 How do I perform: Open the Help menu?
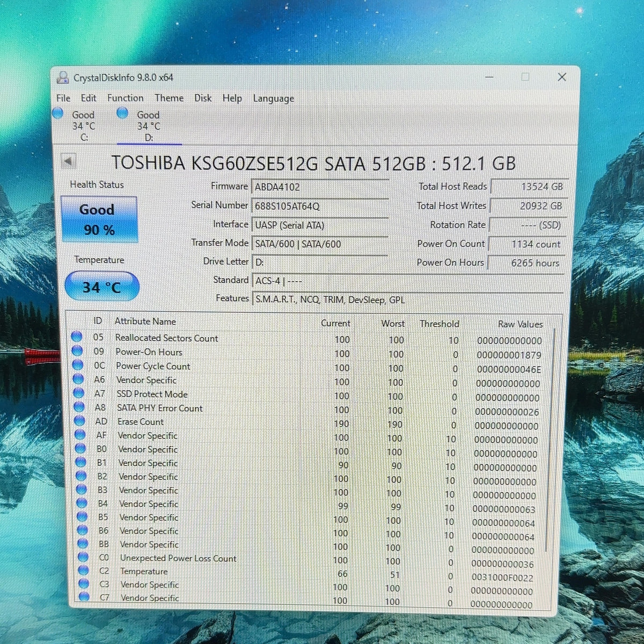pos(232,98)
